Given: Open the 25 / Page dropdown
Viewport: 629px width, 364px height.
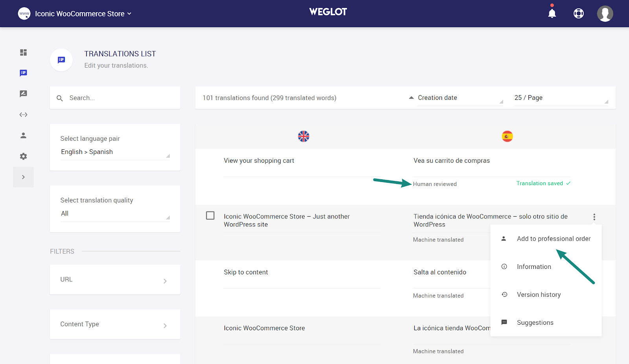Looking at the screenshot, I should [x=561, y=98].
